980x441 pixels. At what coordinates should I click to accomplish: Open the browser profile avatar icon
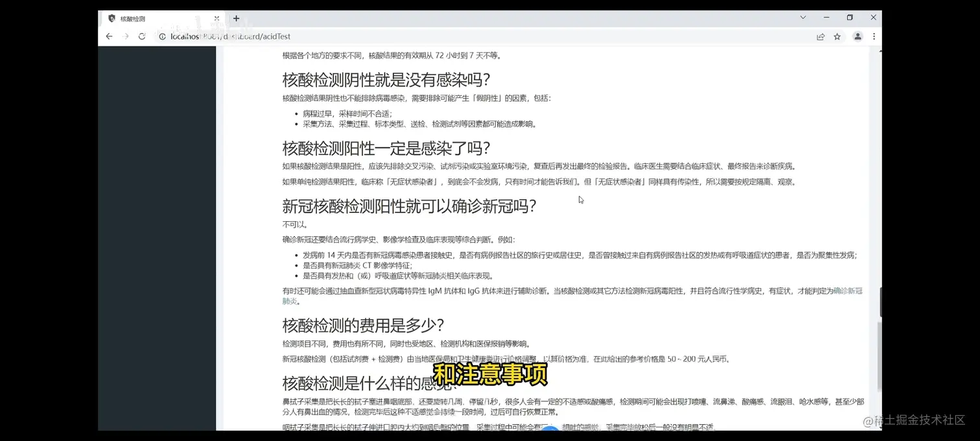(x=857, y=37)
